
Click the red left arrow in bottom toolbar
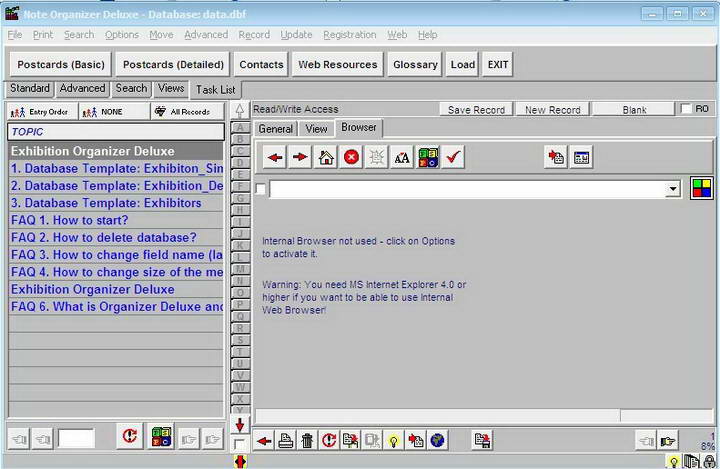264,441
